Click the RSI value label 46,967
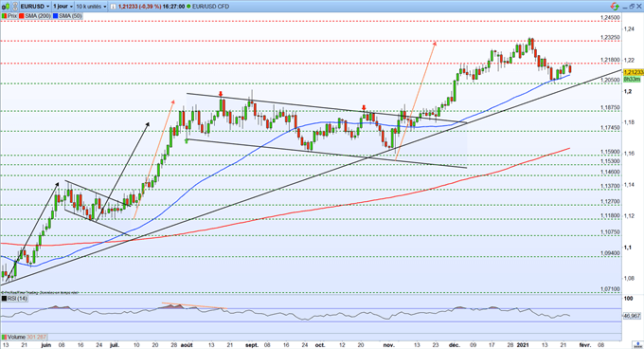Screen dimensions: 644x349 [x=632, y=316]
